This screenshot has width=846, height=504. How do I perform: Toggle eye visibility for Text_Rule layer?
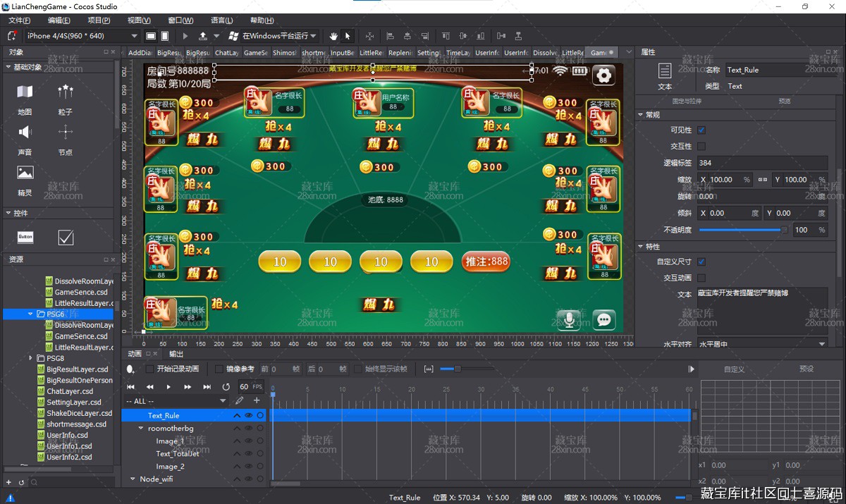[248, 416]
